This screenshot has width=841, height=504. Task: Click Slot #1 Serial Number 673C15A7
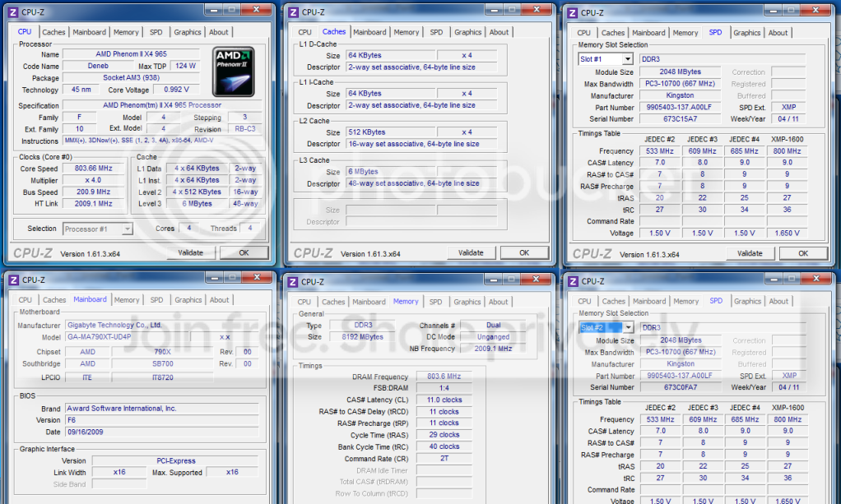pos(680,119)
